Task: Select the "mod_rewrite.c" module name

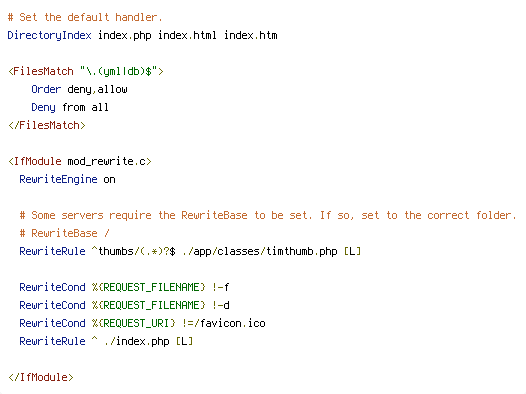Action: tap(106, 162)
